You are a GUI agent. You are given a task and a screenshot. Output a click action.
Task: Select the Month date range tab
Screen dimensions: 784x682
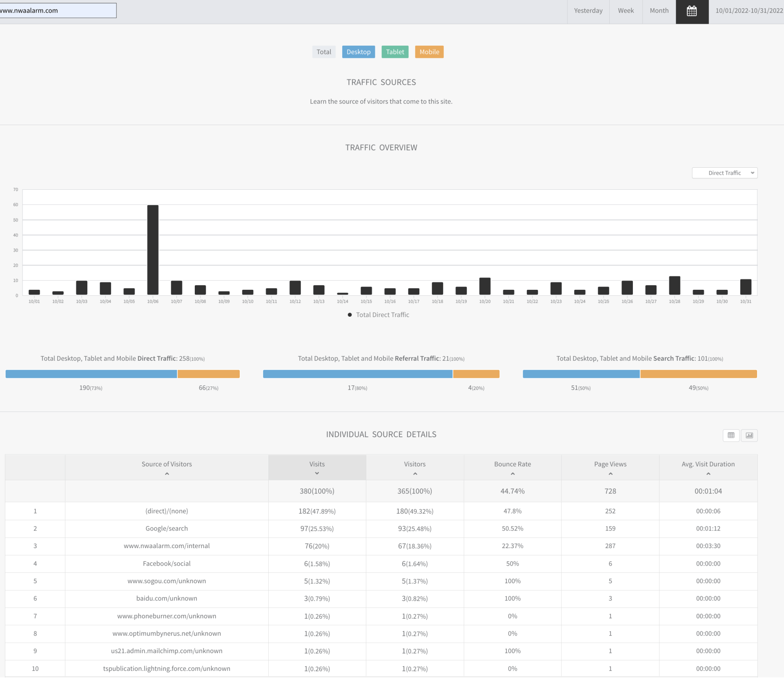659,11
